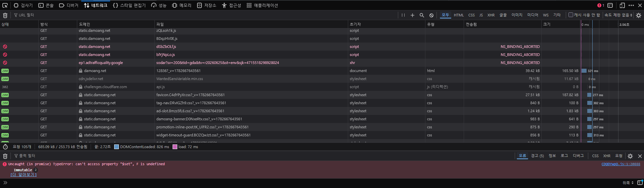Open the 디버거 debugger tab
This screenshot has height=188, width=644.
click(68, 5)
